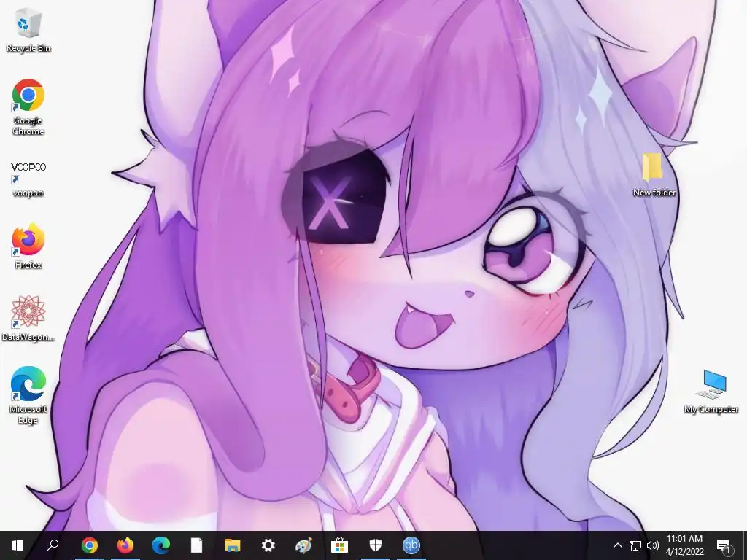747x560 pixels.
Task: Select the New folder desktop icon
Action: [x=654, y=175]
